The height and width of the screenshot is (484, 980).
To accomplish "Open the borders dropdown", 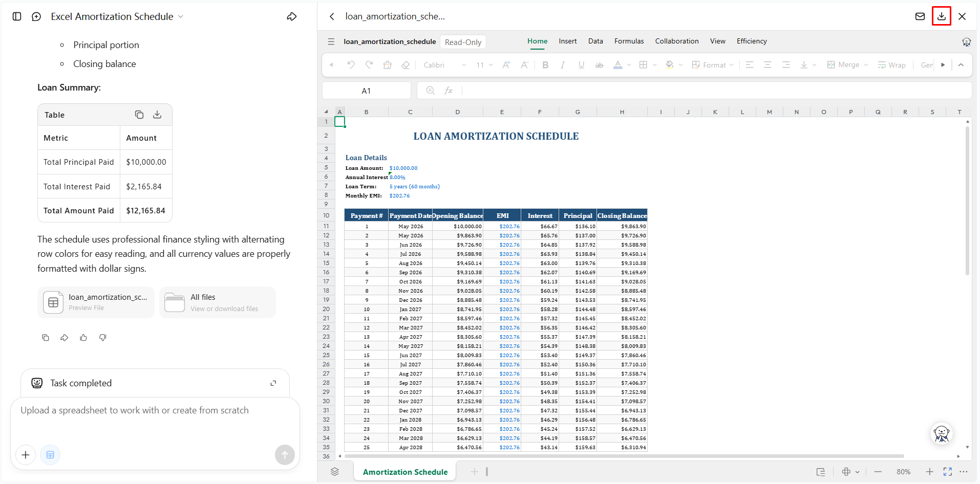I will pyautogui.click(x=654, y=64).
